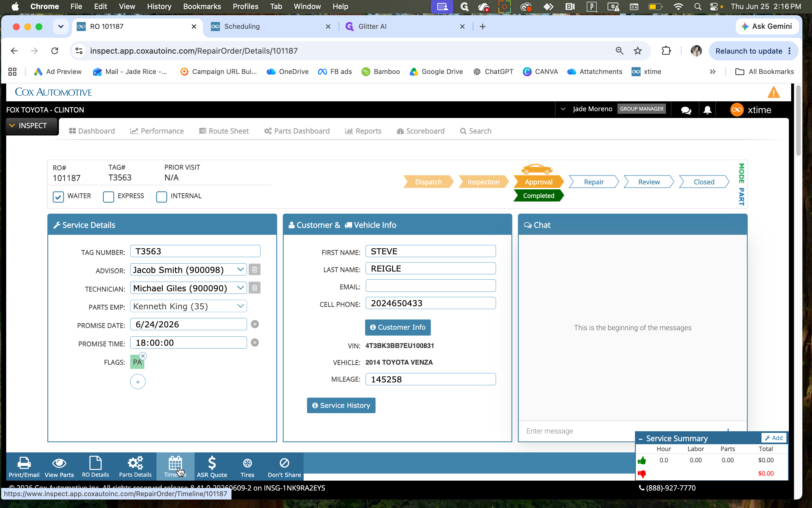Click the page vertical scrollbar

point(798,121)
